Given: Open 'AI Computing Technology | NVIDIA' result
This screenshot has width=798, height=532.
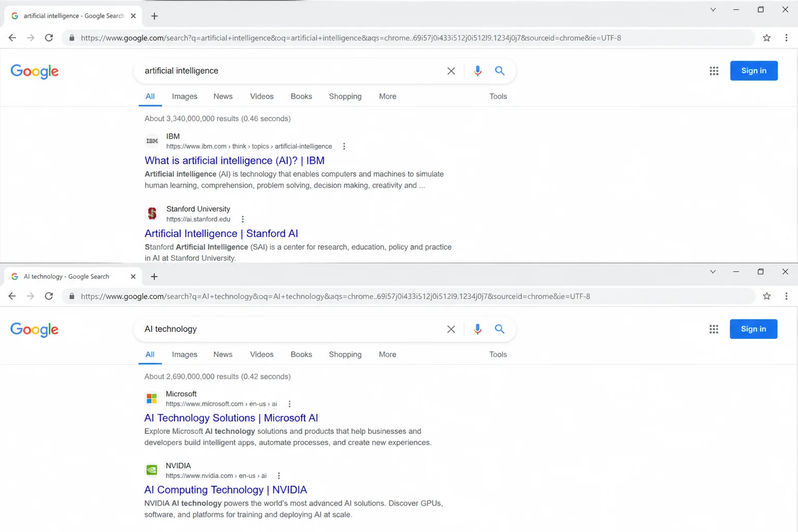Looking at the screenshot, I should click(225, 490).
